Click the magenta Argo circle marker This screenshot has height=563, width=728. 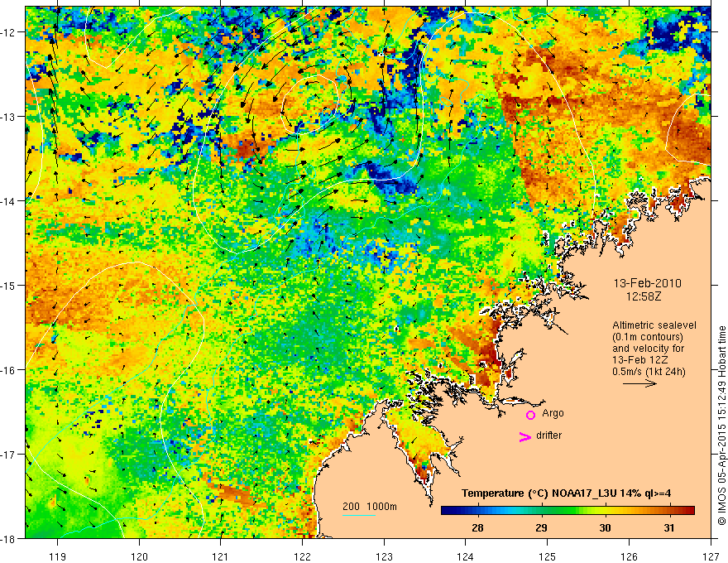(x=530, y=415)
